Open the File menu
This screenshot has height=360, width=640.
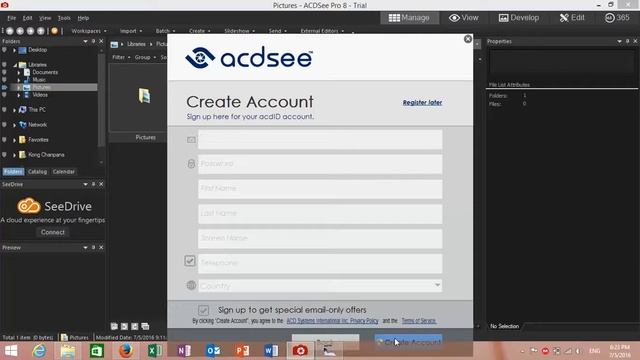click(11, 18)
